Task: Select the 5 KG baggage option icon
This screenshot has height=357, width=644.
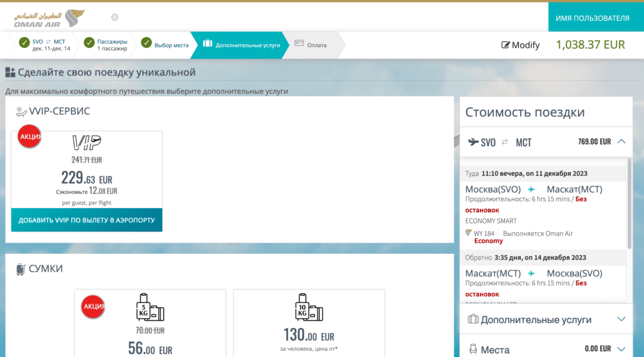Action: pyautogui.click(x=150, y=307)
